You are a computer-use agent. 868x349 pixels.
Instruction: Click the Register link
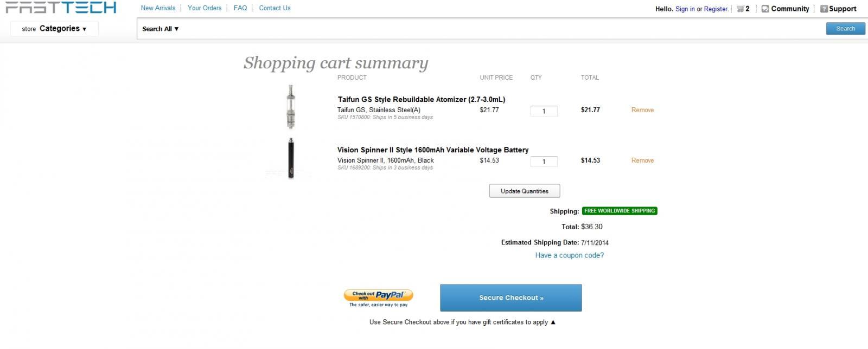pos(716,9)
